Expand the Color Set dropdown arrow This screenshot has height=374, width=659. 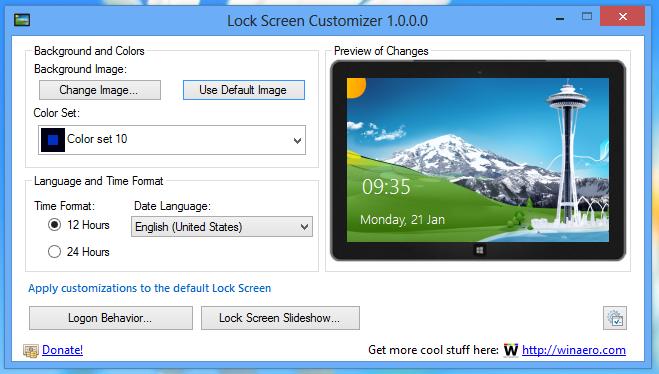[297, 140]
